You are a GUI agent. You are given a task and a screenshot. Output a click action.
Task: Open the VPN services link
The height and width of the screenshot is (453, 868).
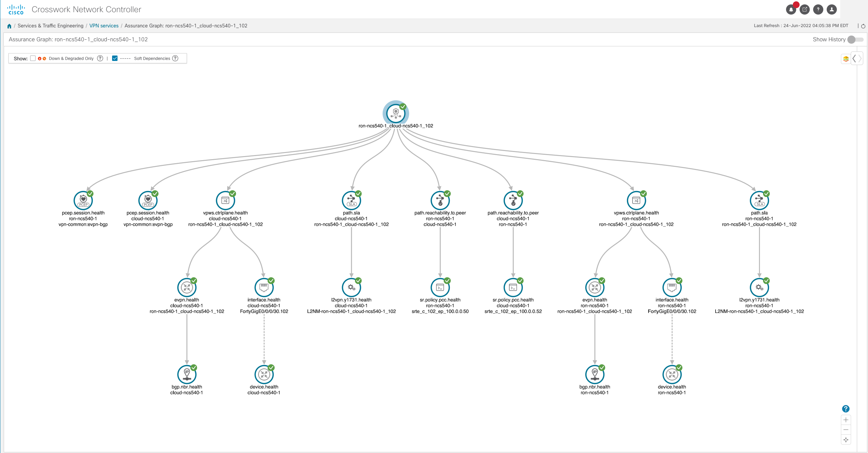[104, 26]
